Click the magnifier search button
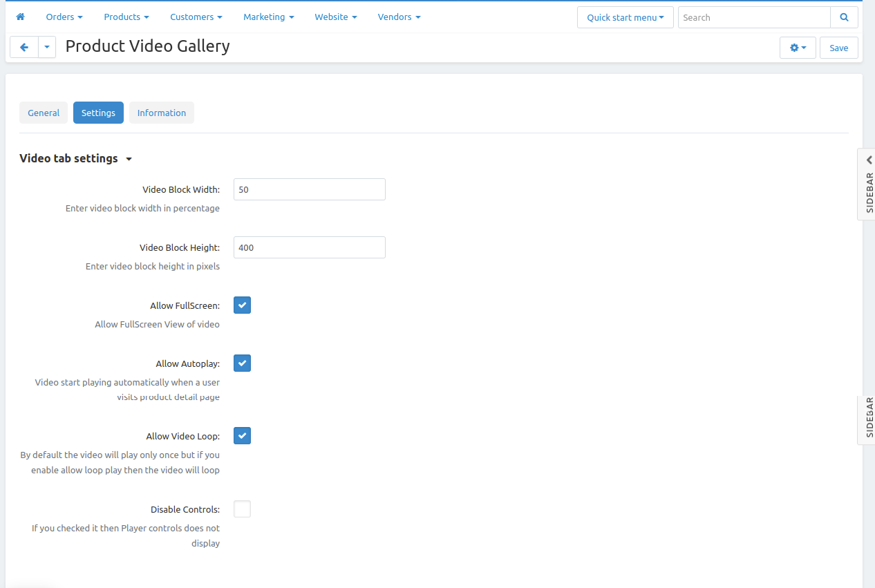 (x=844, y=17)
